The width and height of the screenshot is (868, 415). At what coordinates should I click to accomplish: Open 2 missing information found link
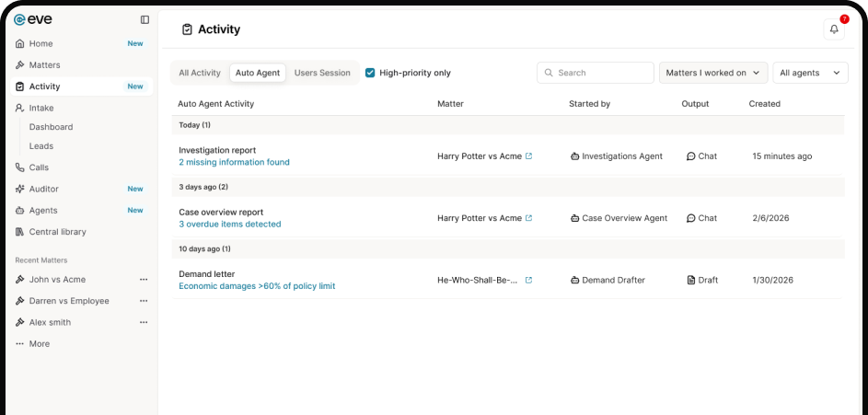coord(234,162)
